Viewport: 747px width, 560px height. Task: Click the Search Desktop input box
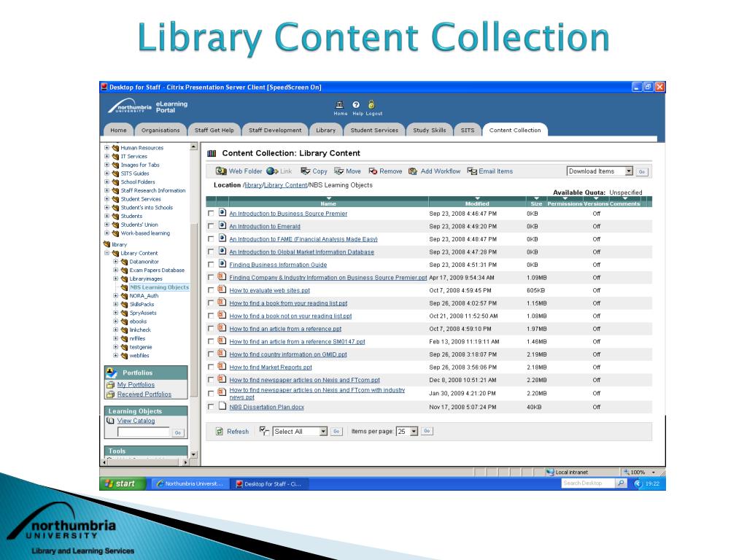(589, 483)
